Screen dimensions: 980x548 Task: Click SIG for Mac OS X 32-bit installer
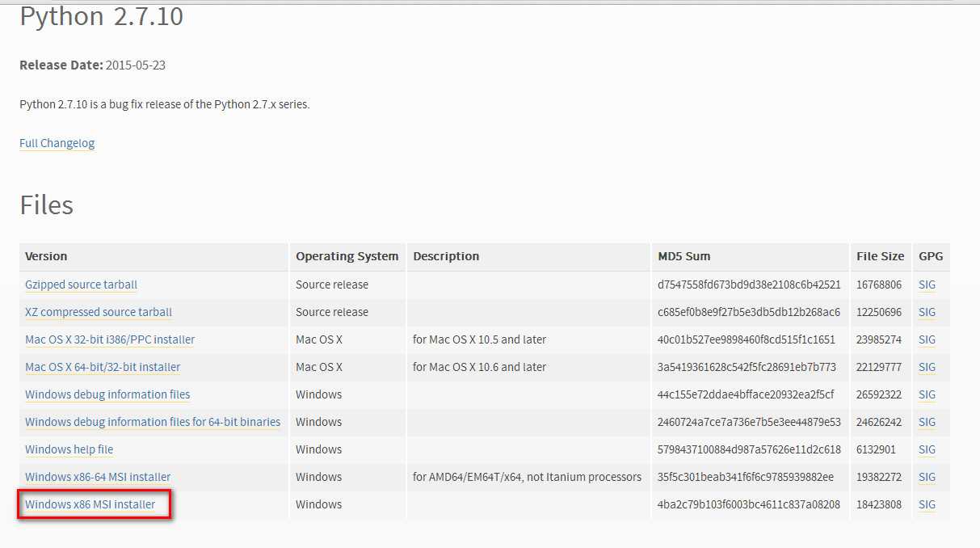click(x=927, y=339)
